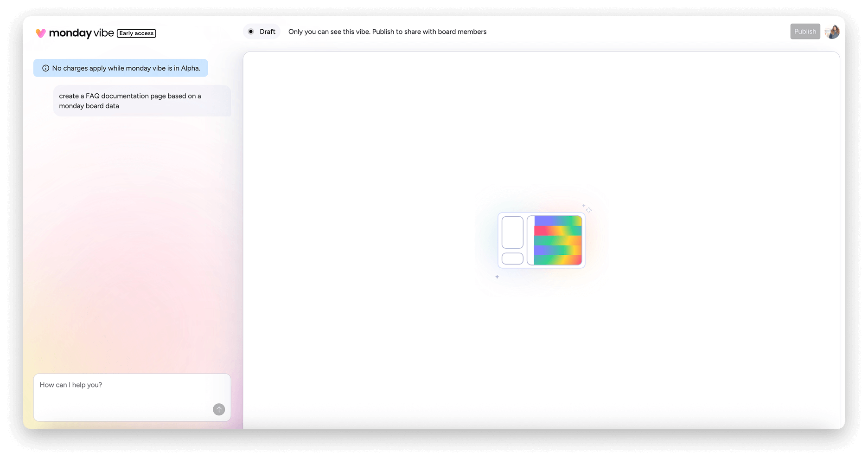Open the user profile avatar

(x=832, y=32)
